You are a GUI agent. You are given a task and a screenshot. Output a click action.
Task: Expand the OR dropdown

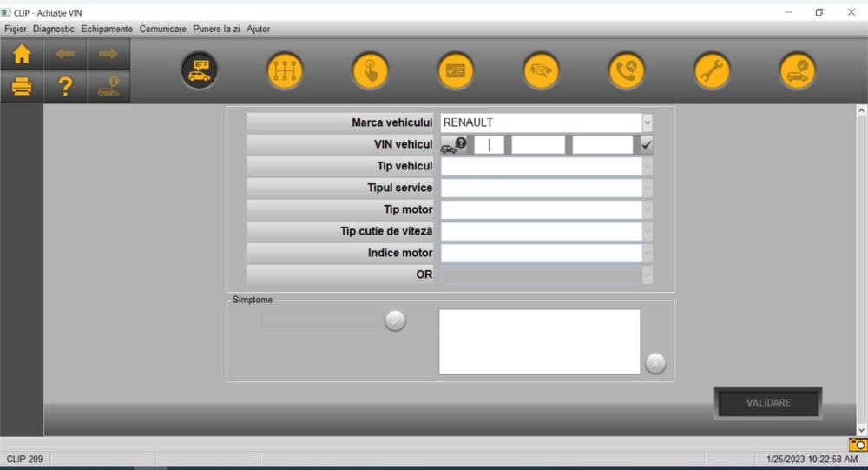click(x=648, y=275)
